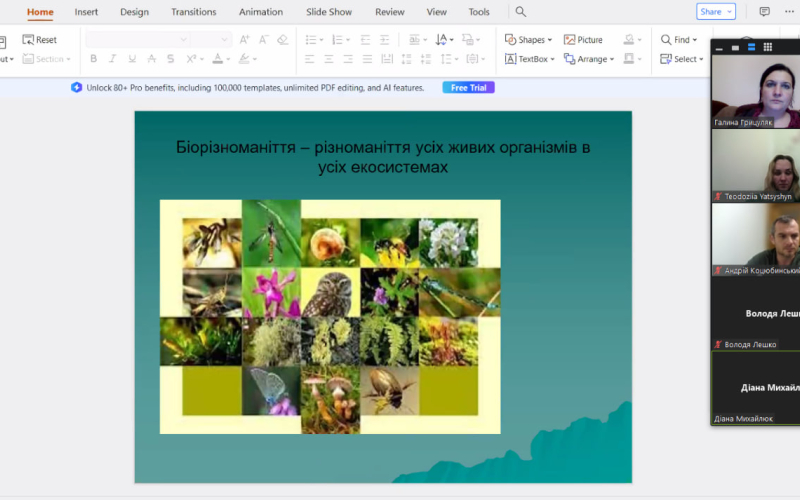This screenshot has height=500, width=800.
Task: Switch Zoom panel to stacked speaker view
Action: (752, 47)
